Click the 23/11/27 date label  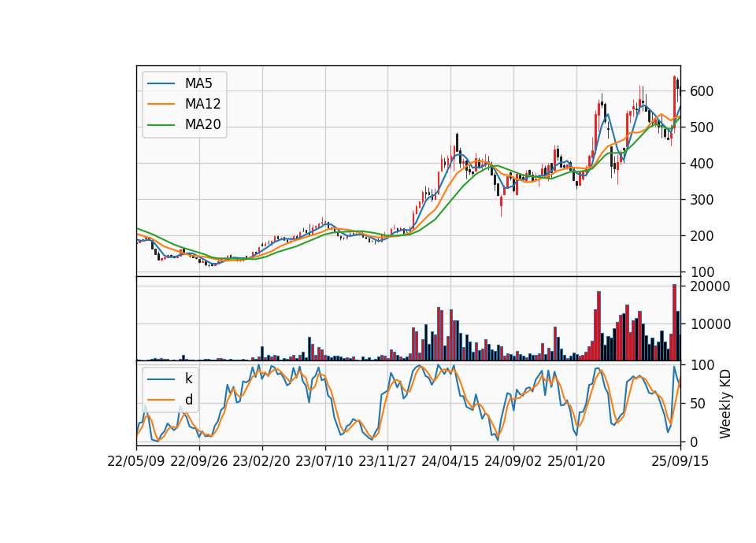click(x=387, y=461)
